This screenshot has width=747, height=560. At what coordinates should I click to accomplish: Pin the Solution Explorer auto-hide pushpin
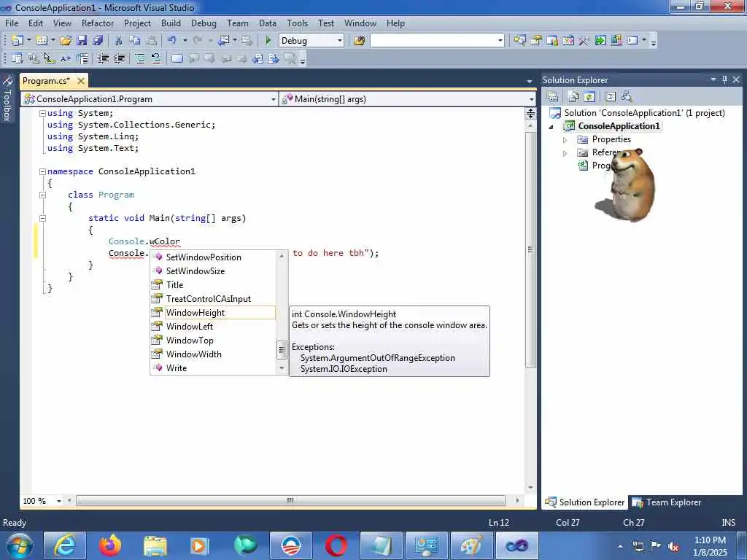(724, 79)
